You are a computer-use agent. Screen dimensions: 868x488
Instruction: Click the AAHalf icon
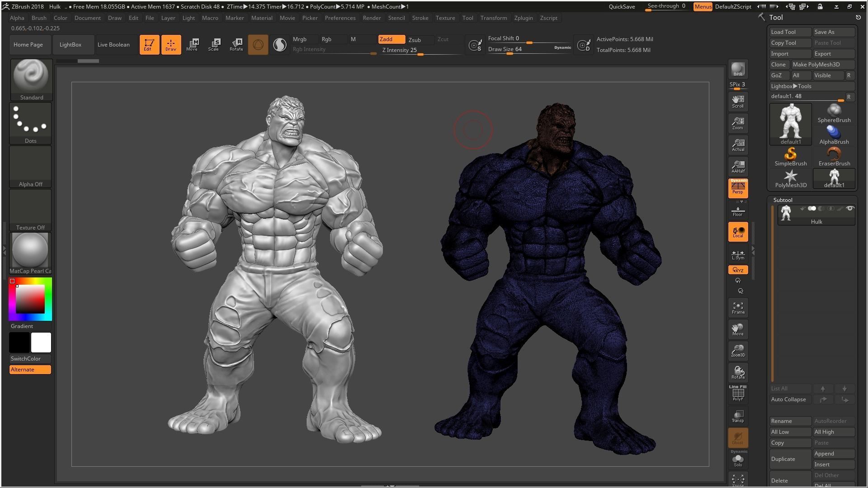coord(738,166)
